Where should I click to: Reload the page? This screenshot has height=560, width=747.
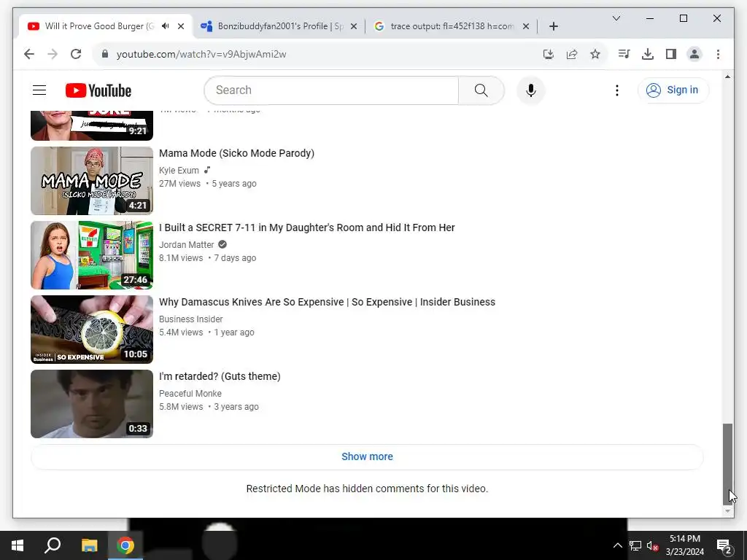coord(76,54)
